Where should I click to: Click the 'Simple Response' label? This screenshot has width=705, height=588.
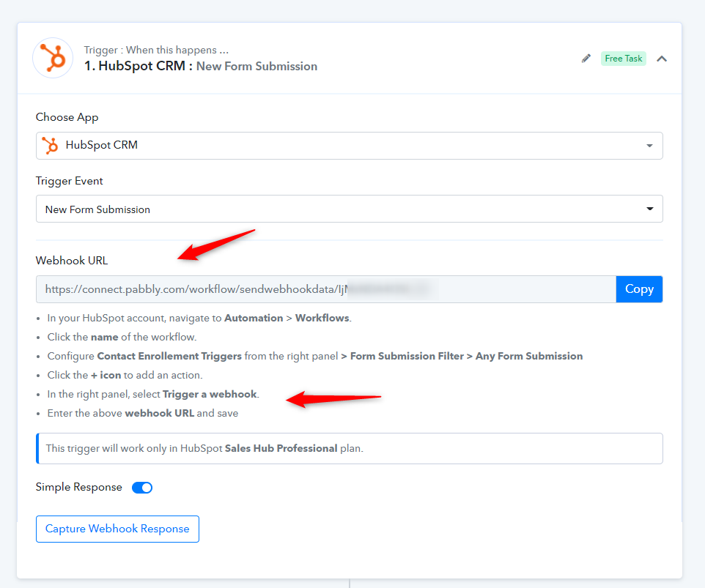[x=78, y=487]
